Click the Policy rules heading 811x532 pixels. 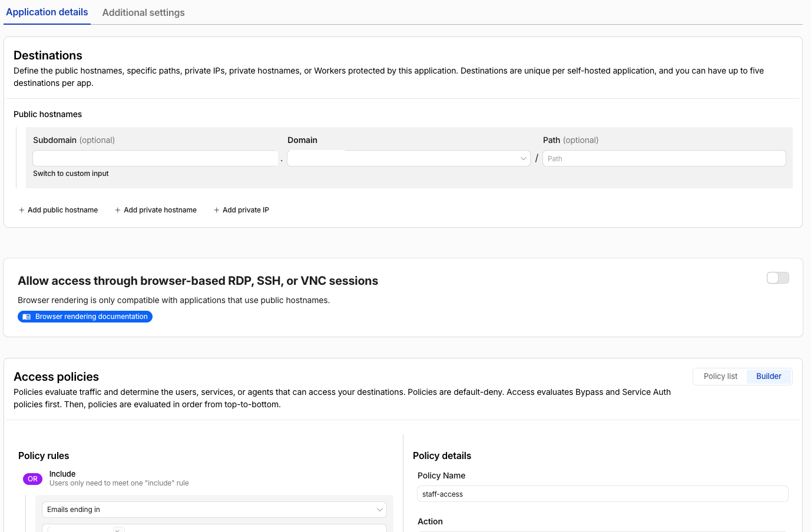tap(44, 455)
